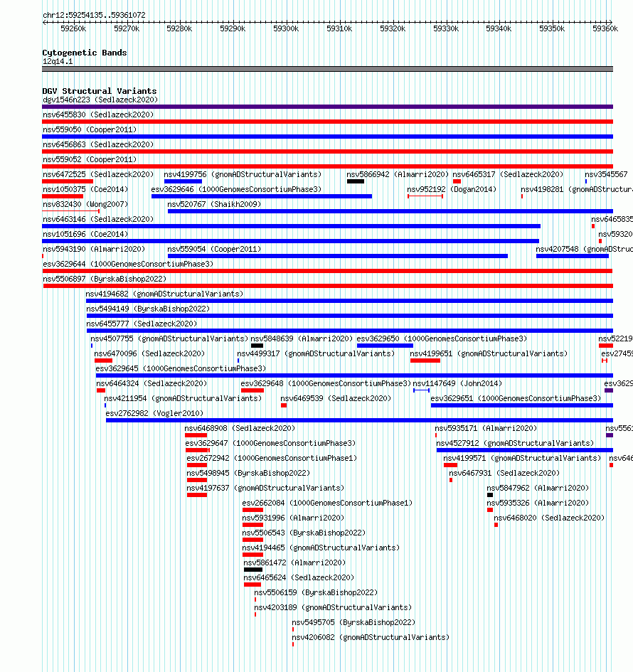The image size is (633, 672).
Task: Open esv3629646 1000 Genomes variant label
Action: 236,189
